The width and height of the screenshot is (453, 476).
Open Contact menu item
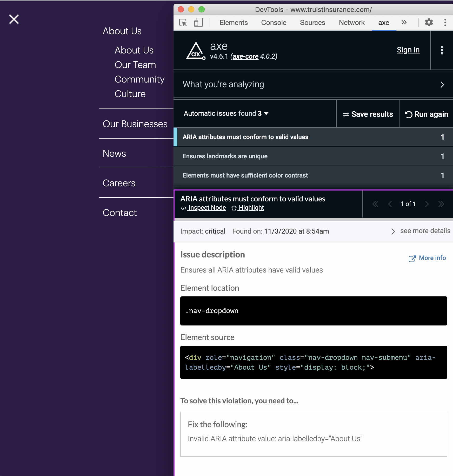119,213
